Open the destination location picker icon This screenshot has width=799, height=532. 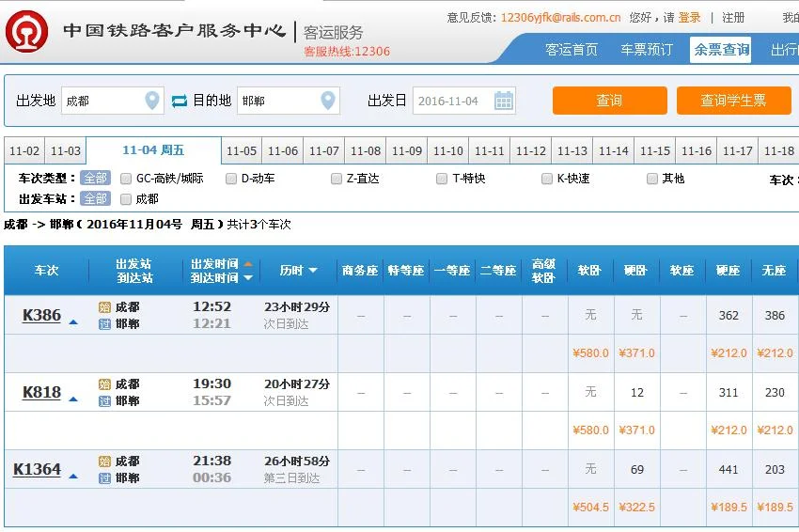point(328,101)
